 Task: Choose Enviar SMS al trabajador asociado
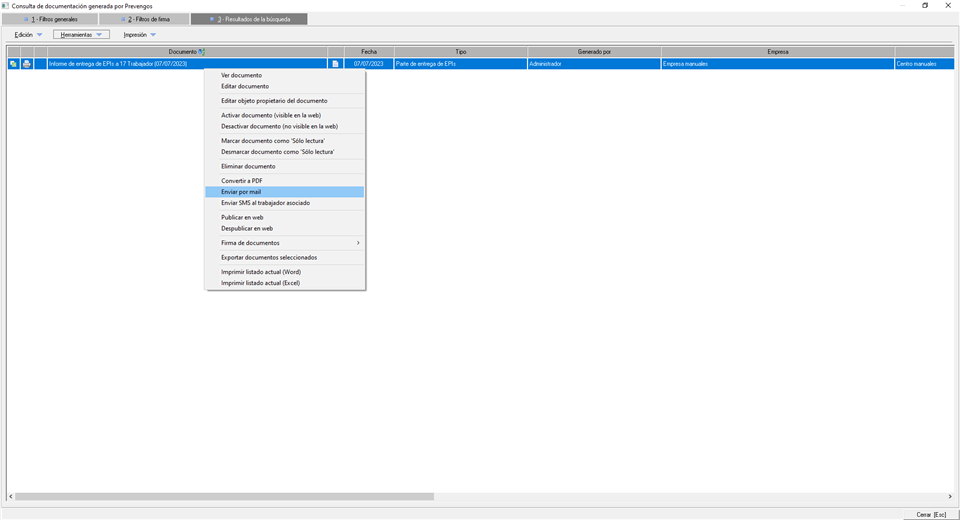coord(285,203)
